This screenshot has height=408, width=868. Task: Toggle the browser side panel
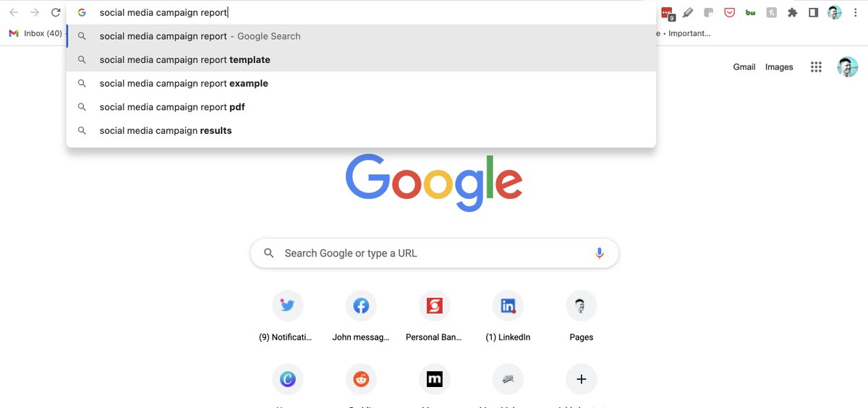point(813,12)
